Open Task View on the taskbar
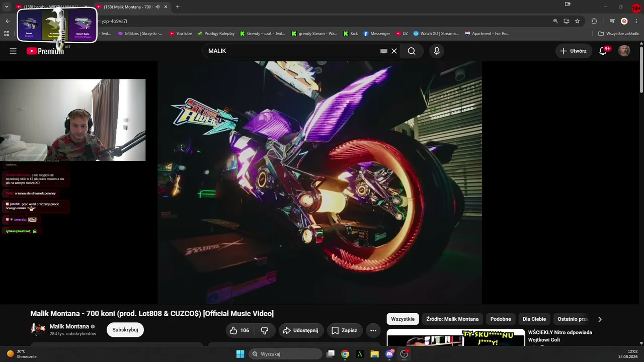 [x=331, y=354]
